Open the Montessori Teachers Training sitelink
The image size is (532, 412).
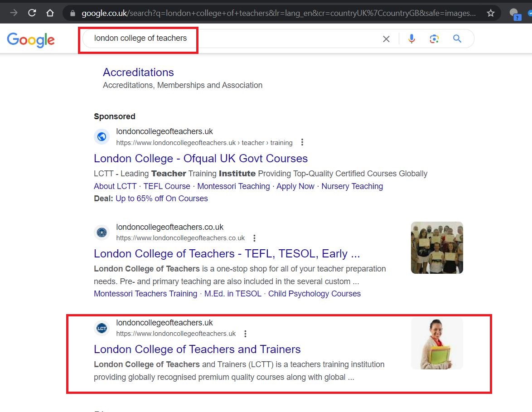tap(145, 294)
